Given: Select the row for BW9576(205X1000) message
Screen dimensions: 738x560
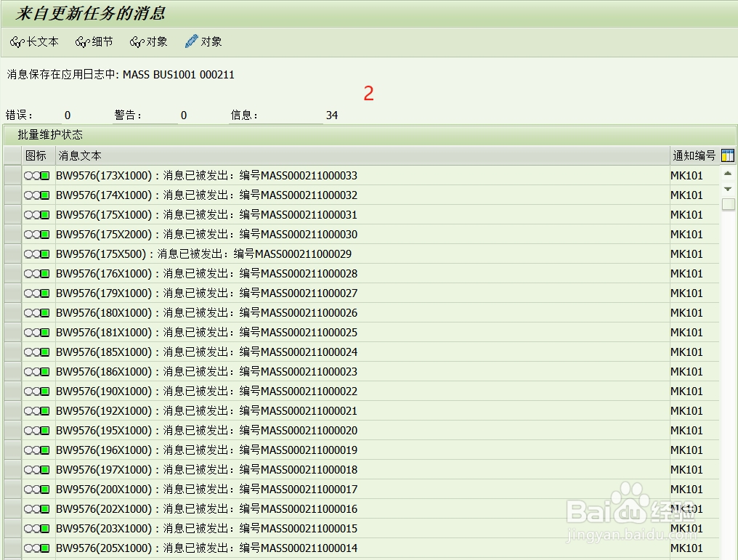Looking at the screenshot, I should click(x=11, y=548).
